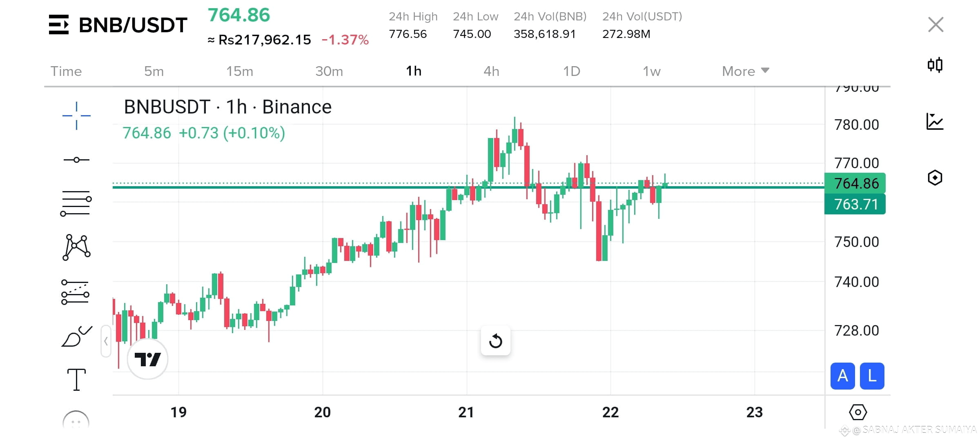This screenshot has height=441, width=980.
Task: Switch to the Time chart tab
Action: coord(66,71)
